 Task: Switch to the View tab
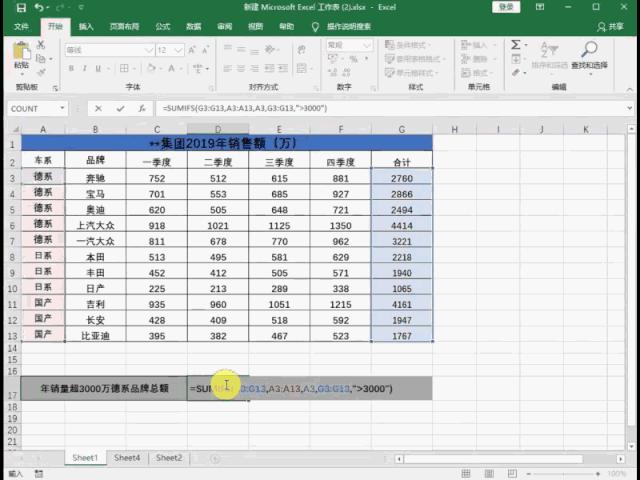[x=256, y=27]
